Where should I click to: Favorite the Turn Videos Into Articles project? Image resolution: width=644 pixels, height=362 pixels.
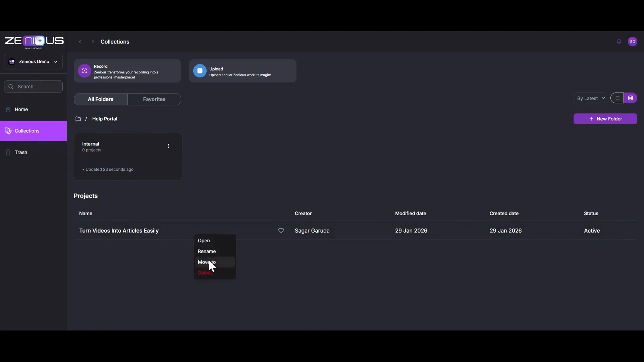281,231
